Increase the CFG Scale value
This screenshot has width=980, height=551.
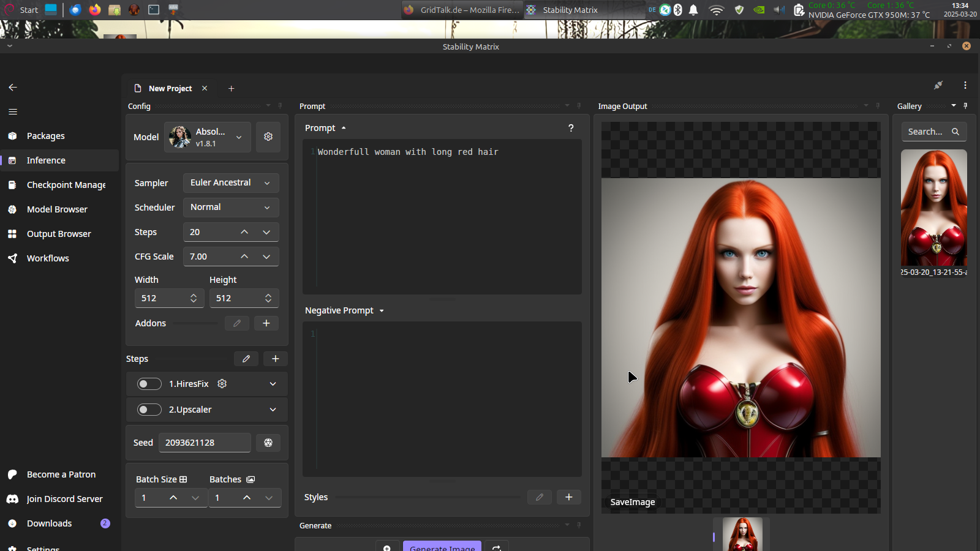click(244, 257)
